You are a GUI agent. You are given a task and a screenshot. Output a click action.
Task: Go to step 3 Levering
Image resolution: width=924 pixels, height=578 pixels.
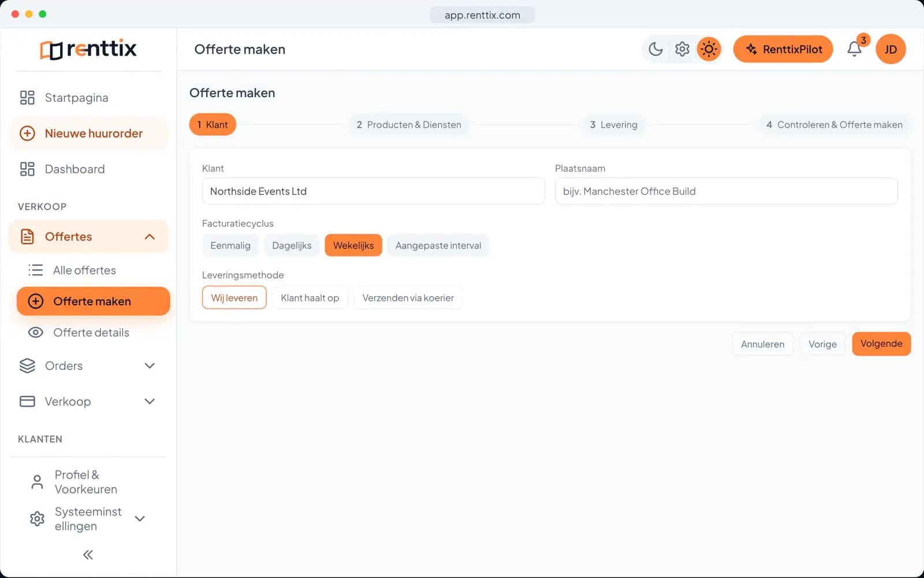[x=613, y=125]
